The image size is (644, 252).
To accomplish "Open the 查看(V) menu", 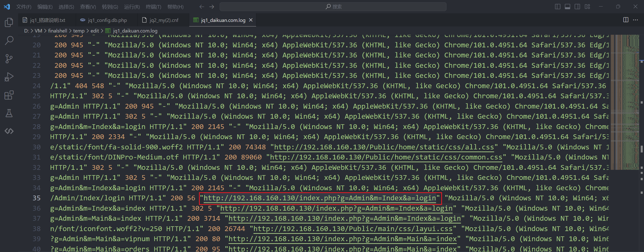I will coord(88,7).
